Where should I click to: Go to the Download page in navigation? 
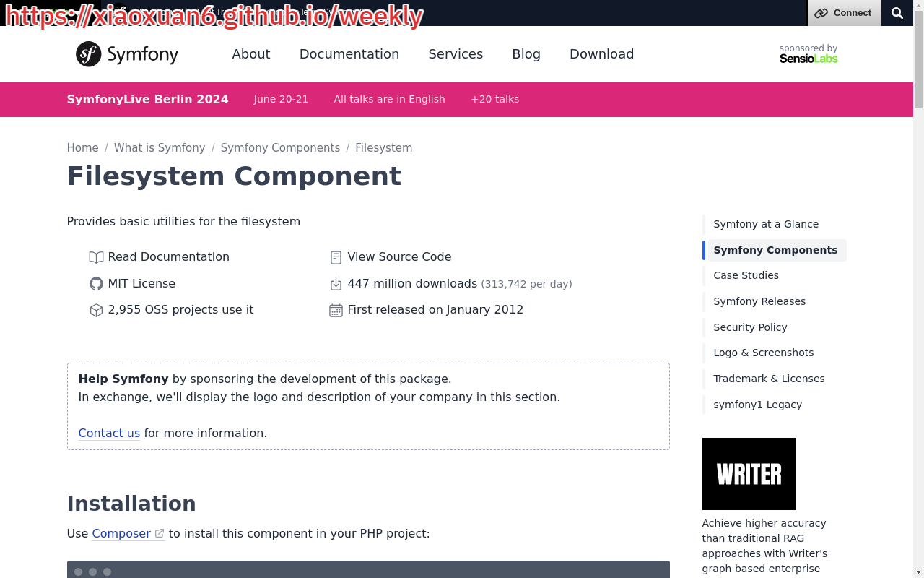(x=601, y=54)
